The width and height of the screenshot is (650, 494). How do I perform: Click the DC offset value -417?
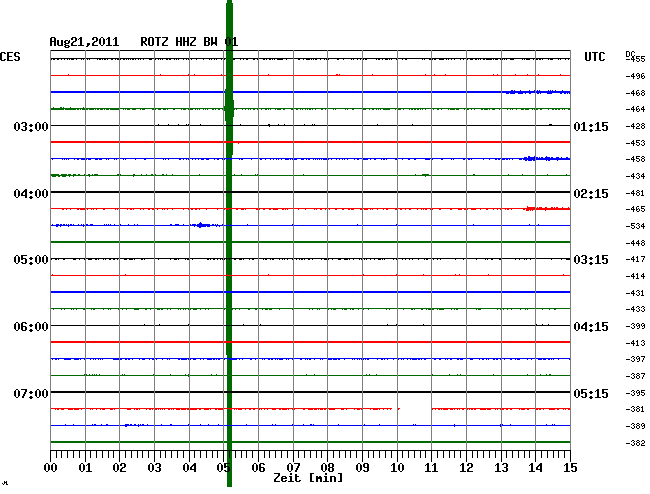point(635,259)
